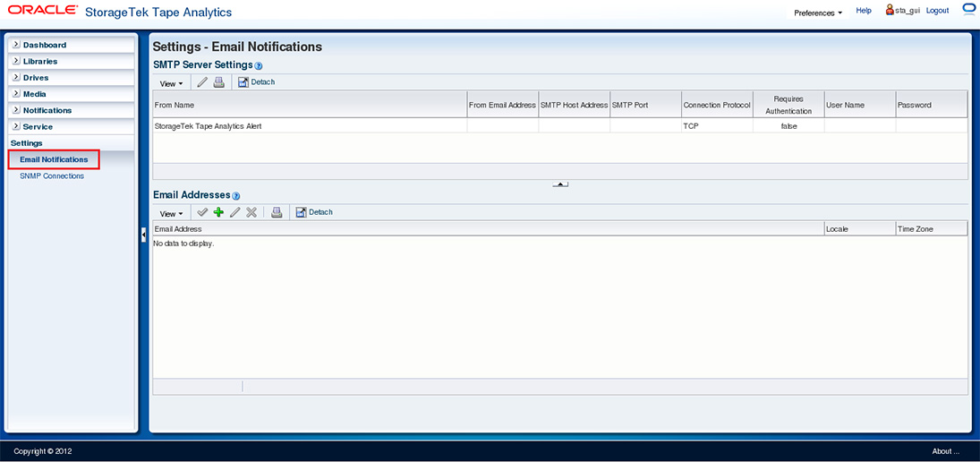Print the Email Addresses table
Screen dimensions: 980x462
pyautogui.click(x=277, y=212)
